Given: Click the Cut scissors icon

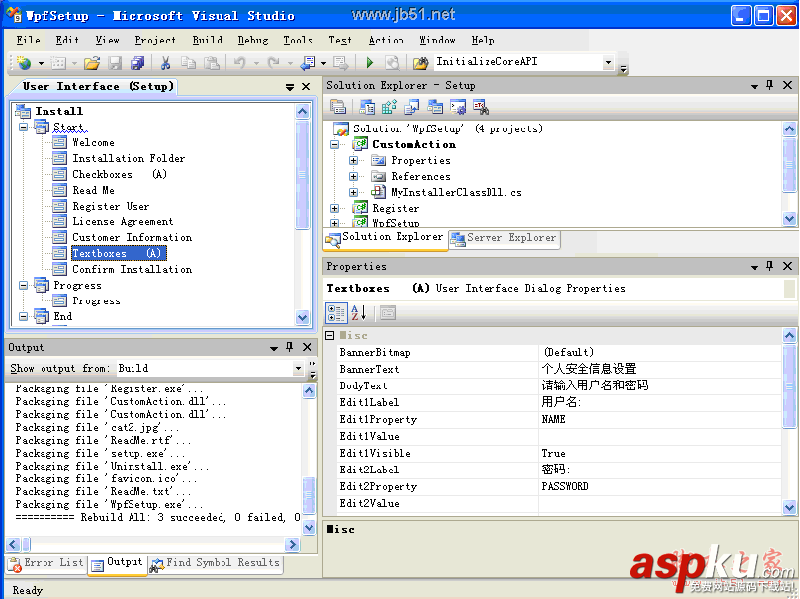Looking at the screenshot, I should point(165,63).
